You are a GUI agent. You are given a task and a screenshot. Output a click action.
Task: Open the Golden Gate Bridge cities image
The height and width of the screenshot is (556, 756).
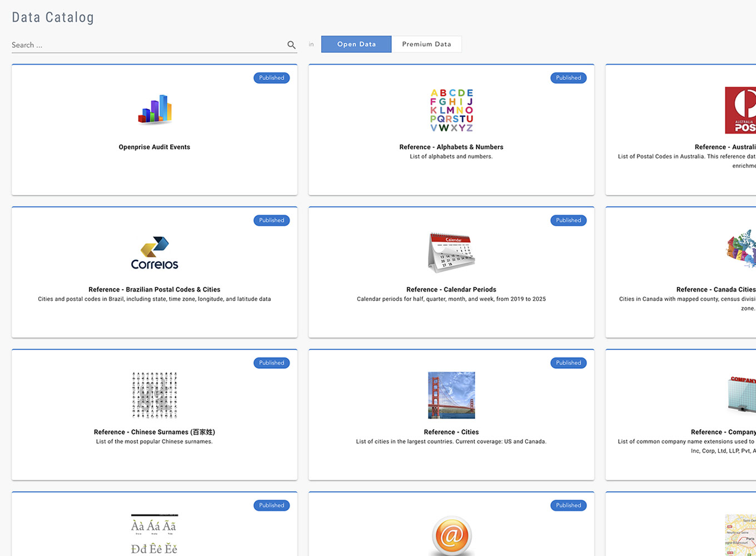click(x=451, y=395)
